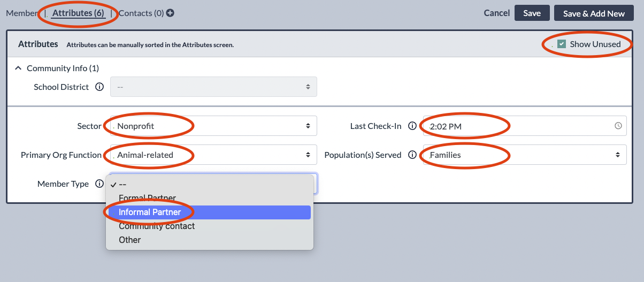The height and width of the screenshot is (282, 644).
Task: Click the info icon beside Last Check-In
Action: click(x=412, y=126)
